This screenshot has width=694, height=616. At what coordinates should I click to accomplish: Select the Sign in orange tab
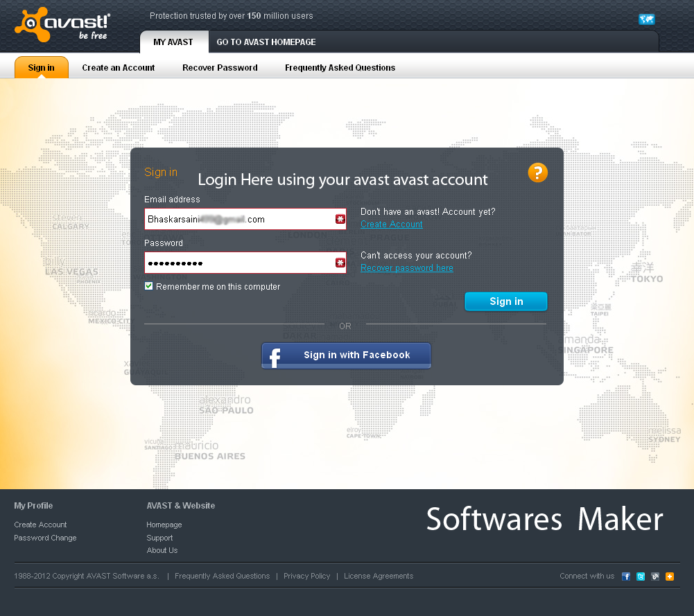pos(41,68)
